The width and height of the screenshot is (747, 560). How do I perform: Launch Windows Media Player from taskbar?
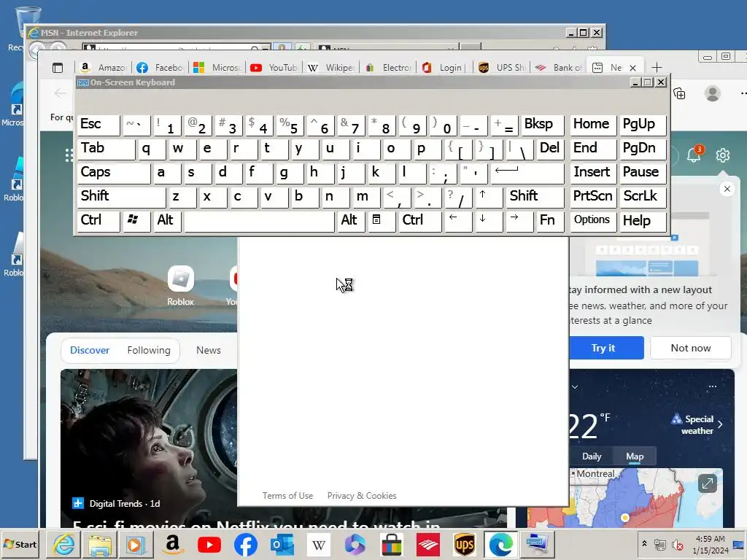pyautogui.click(x=135, y=544)
